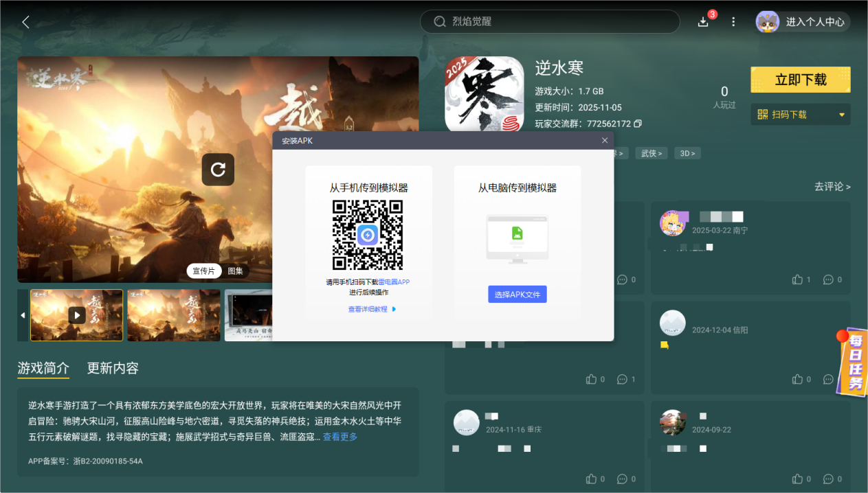
Task: Switch to 更新内容 tab
Action: point(113,368)
